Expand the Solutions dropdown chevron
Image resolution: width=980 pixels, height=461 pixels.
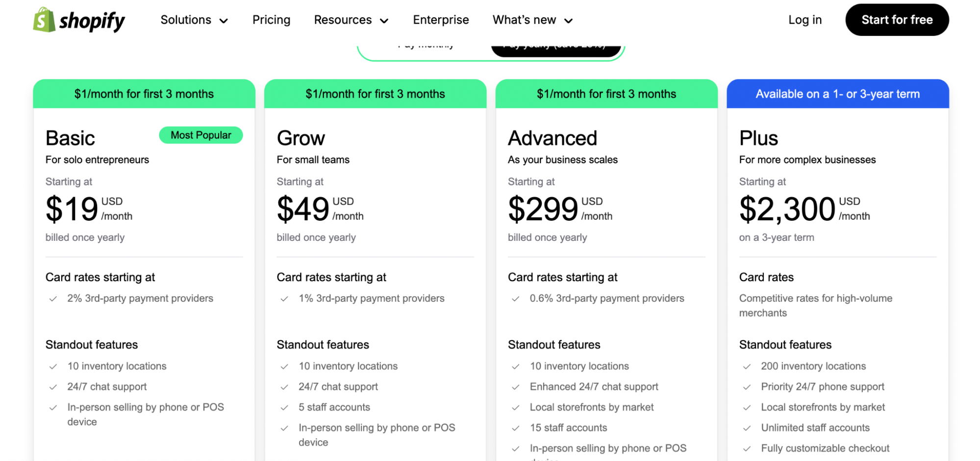click(224, 21)
